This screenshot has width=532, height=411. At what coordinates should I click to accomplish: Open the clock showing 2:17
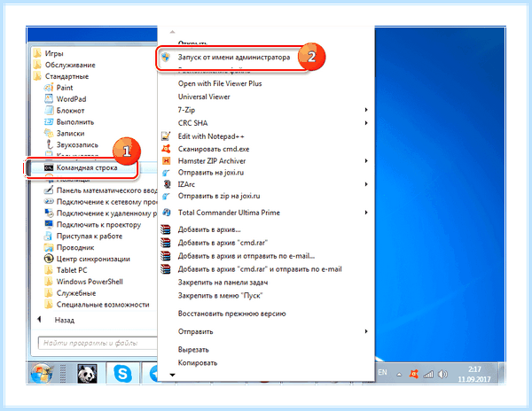click(474, 374)
